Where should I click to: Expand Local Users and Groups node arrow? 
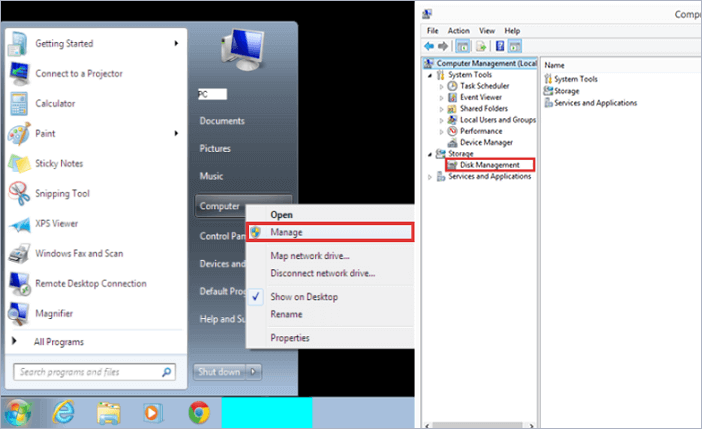441,120
